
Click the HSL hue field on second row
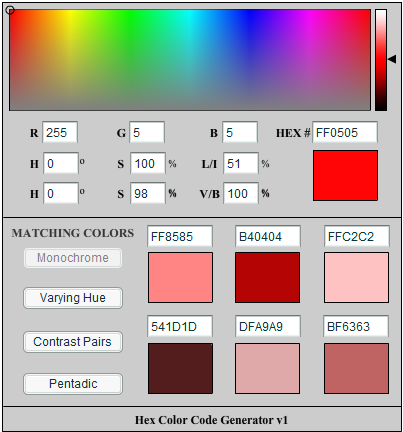coord(61,163)
